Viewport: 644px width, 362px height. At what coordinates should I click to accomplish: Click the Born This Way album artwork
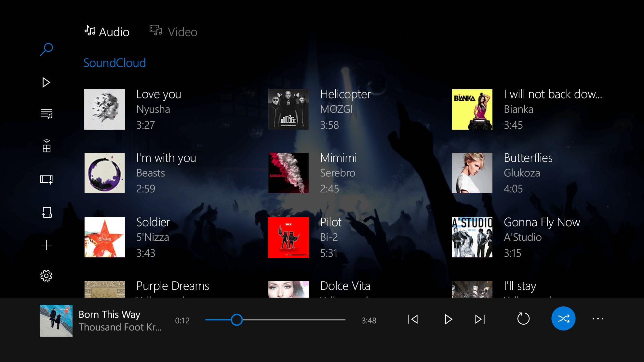pos(56,321)
